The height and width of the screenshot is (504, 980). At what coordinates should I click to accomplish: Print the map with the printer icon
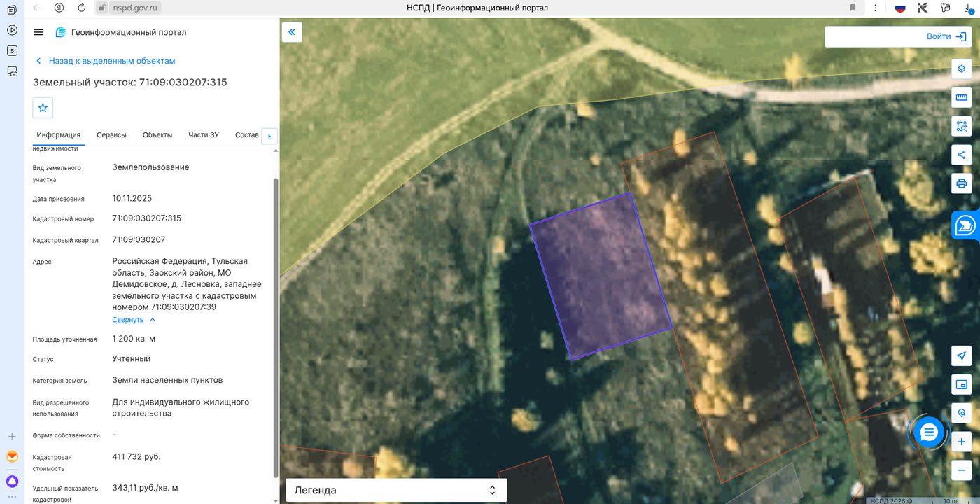tap(962, 183)
